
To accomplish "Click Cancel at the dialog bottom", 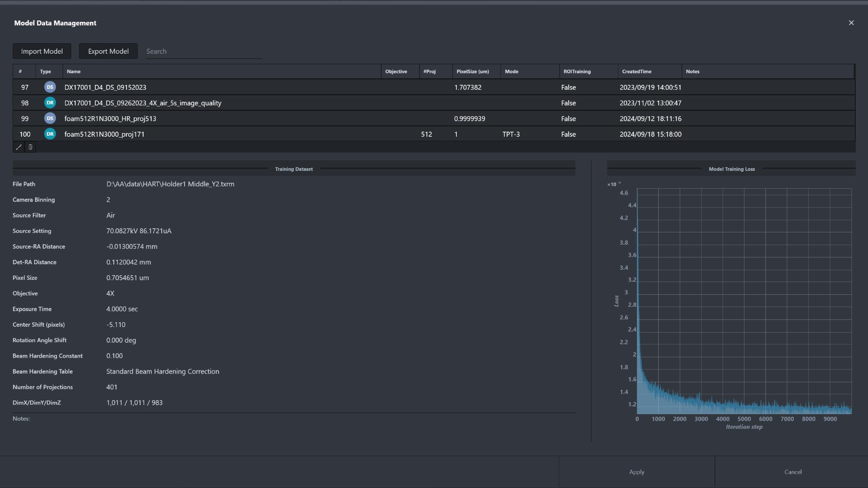I will pyautogui.click(x=793, y=472).
